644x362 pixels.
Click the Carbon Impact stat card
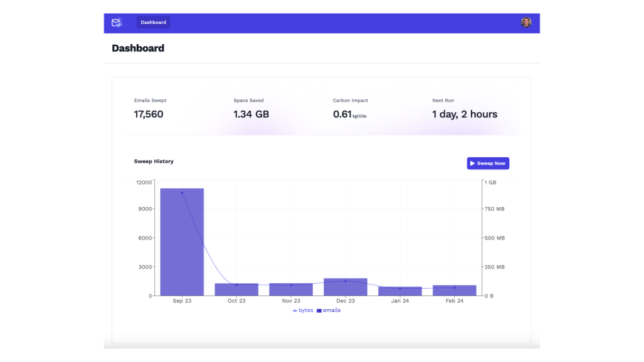click(372, 109)
